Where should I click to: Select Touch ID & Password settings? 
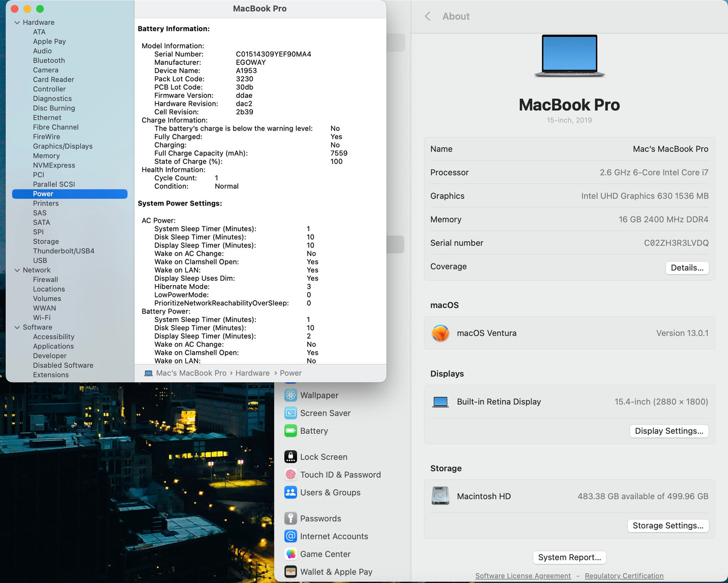tap(340, 475)
